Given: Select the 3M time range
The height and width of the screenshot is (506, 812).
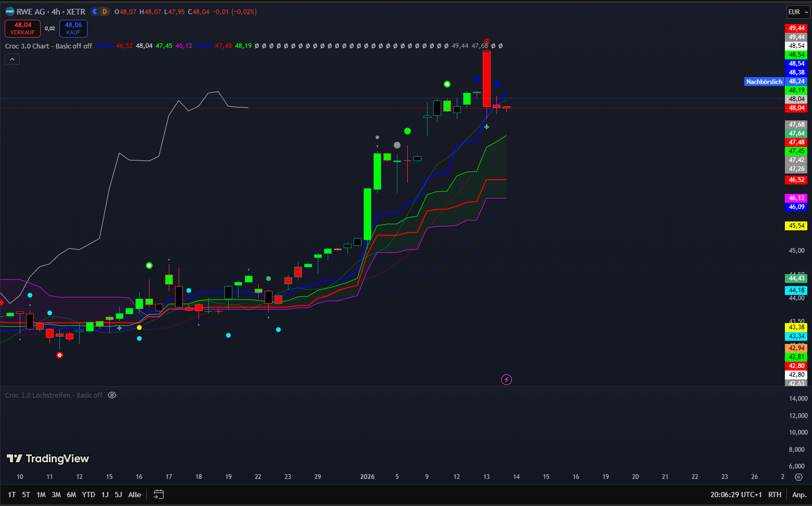Looking at the screenshot, I should click(56, 495).
